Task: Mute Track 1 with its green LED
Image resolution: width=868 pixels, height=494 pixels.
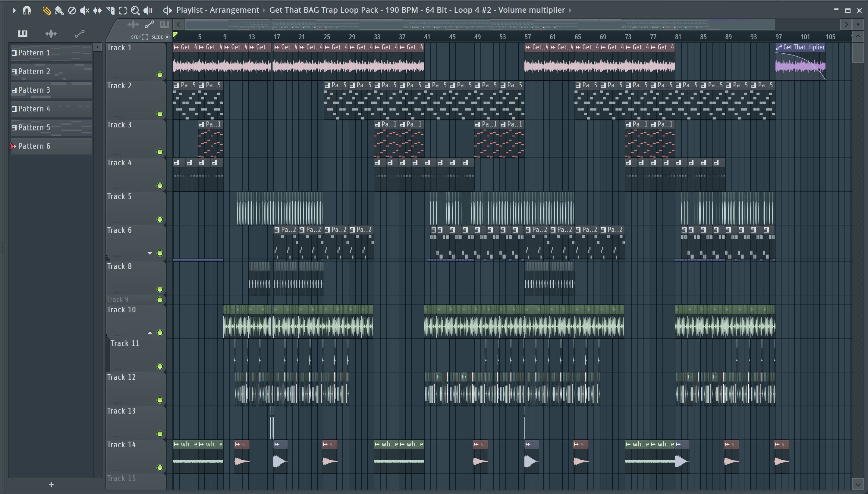Action: click(160, 75)
